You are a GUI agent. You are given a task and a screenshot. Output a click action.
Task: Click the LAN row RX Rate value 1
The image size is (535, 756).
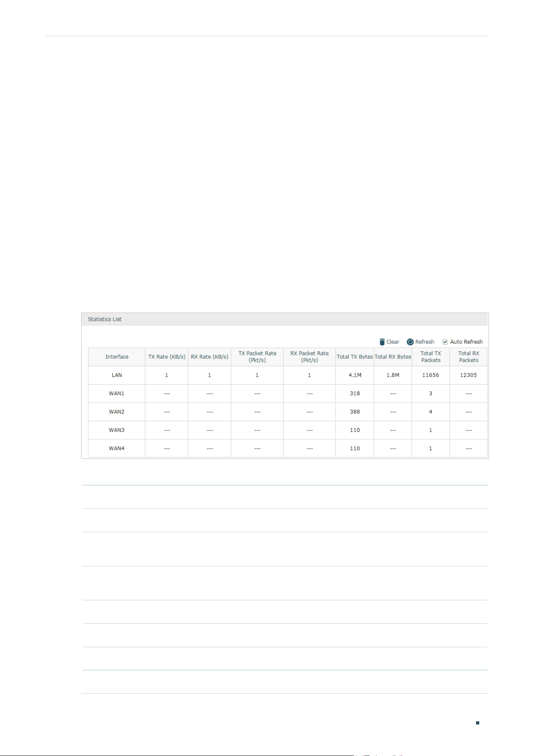point(209,375)
